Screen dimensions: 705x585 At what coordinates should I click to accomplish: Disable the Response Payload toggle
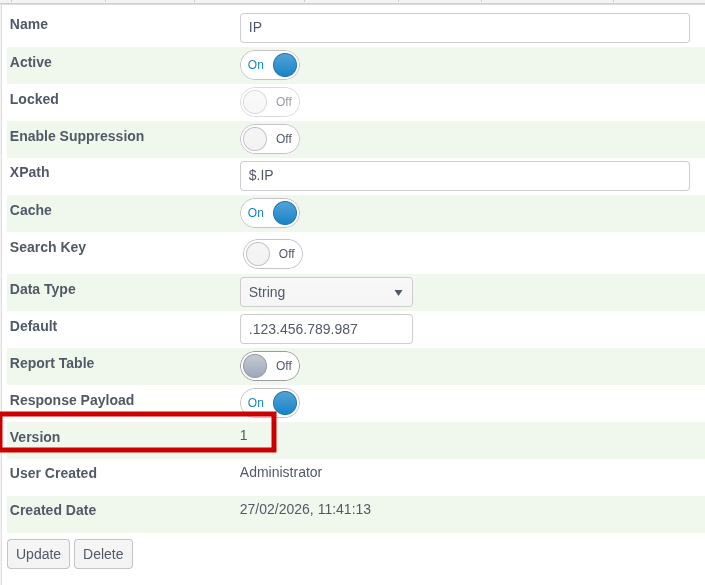(270, 402)
